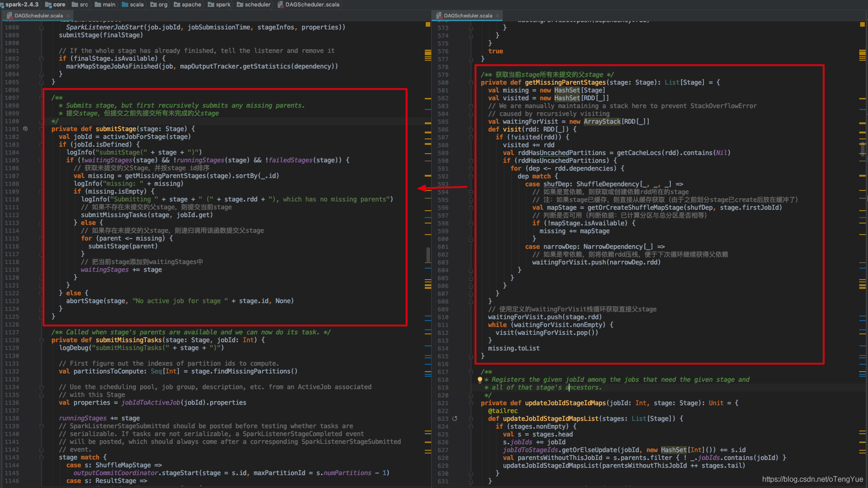The width and height of the screenshot is (868, 488).
Task: Click line number 596 in right gutter
Action: click(x=443, y=207)
